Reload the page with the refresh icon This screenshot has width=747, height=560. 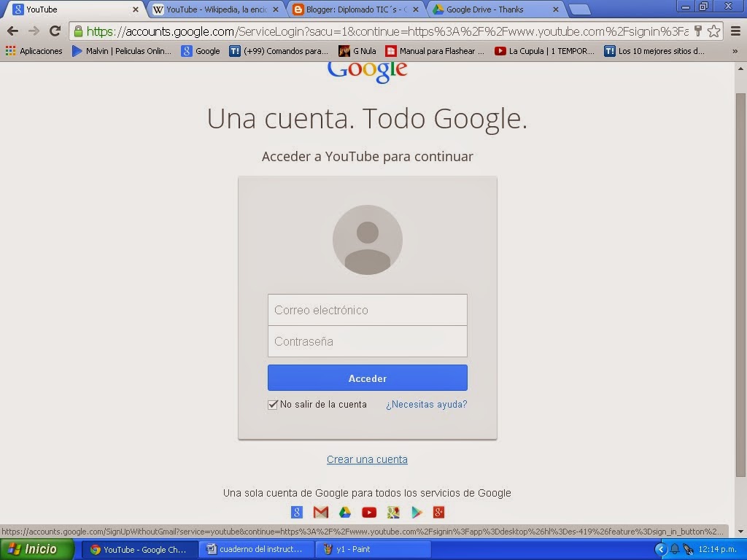click(55, 31)
